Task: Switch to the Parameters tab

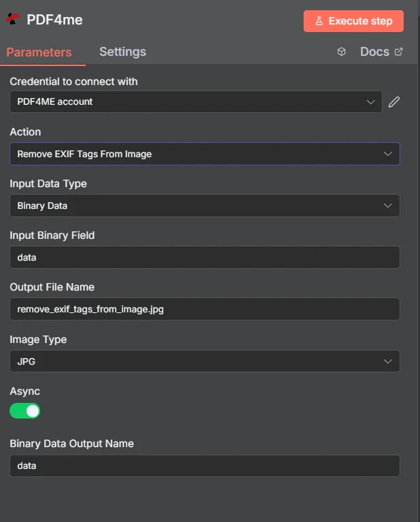Action: pos(39,52)
